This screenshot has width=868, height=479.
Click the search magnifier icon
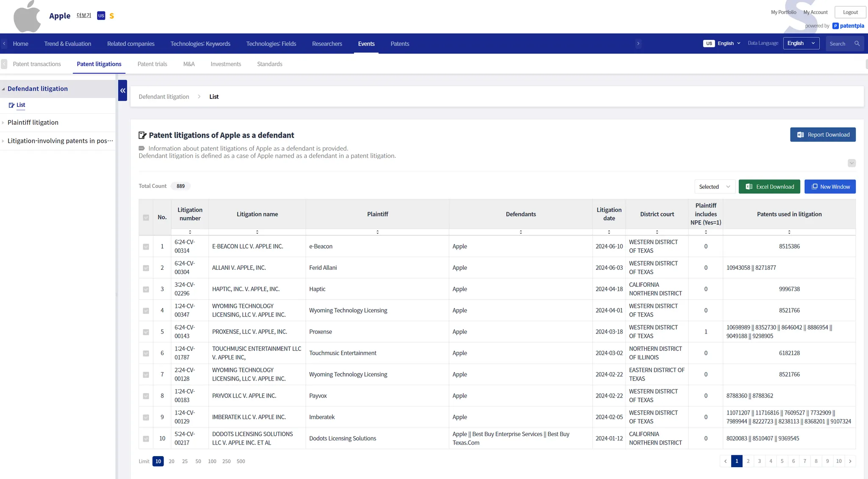(x=857, y=44)
